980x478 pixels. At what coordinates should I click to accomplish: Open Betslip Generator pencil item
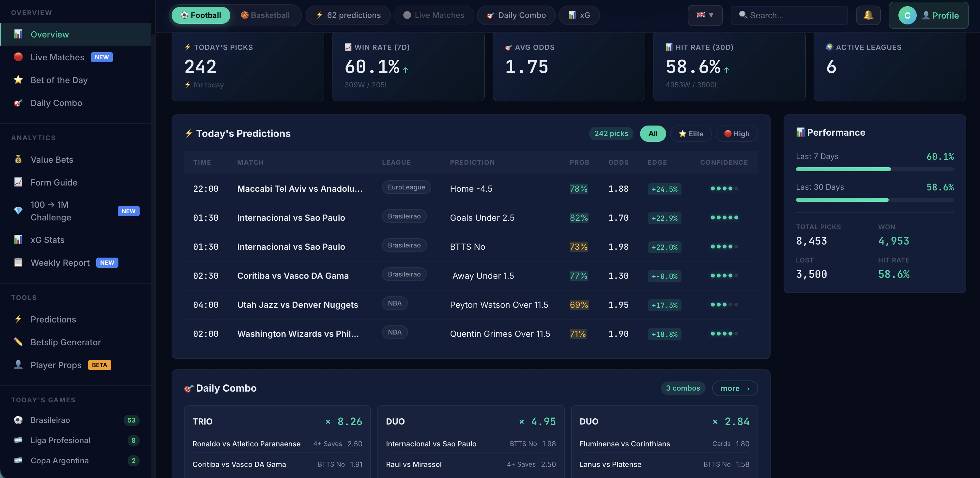(x=66, y=342)
